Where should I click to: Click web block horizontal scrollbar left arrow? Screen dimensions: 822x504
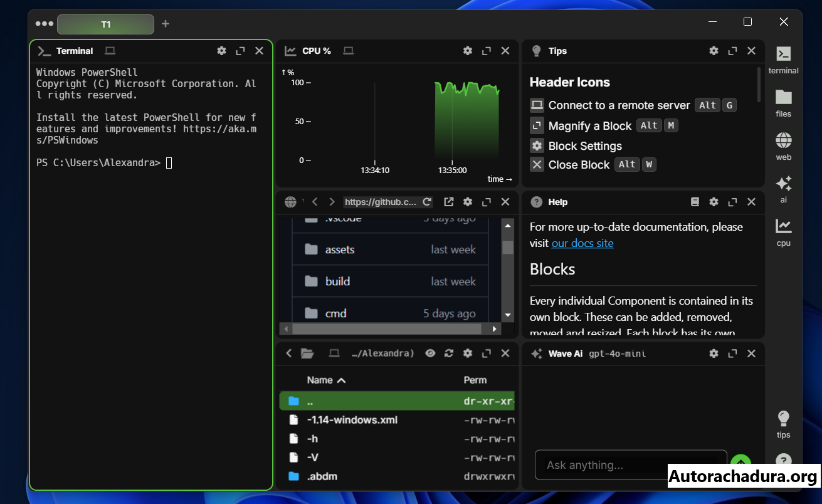point(286,328)
